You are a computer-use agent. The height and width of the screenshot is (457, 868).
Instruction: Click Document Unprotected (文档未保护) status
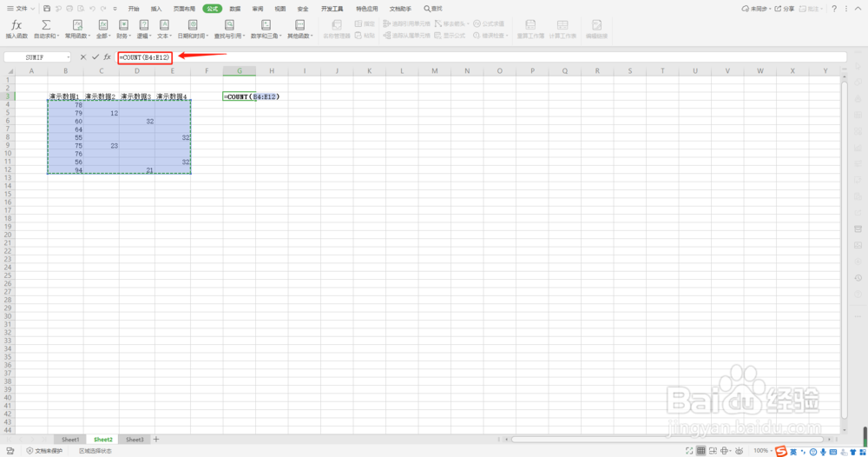[x=45, y=451]
